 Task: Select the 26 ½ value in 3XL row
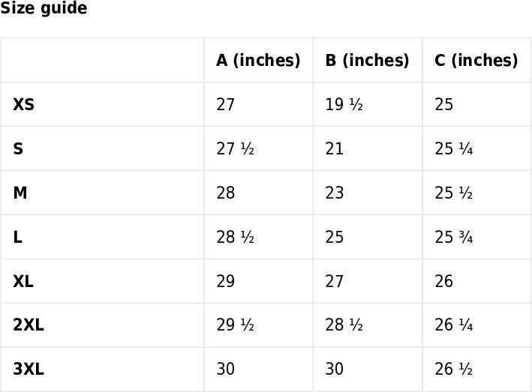point(454,369)
